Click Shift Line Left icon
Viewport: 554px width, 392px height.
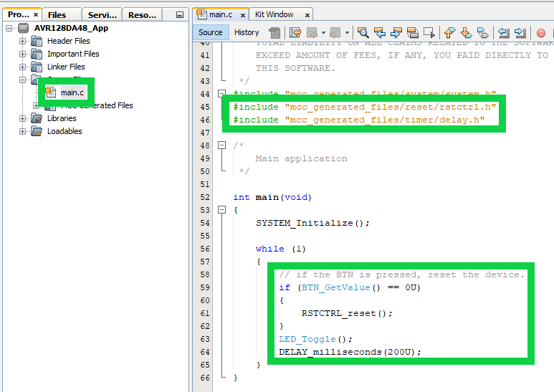[x=504, y=32]
